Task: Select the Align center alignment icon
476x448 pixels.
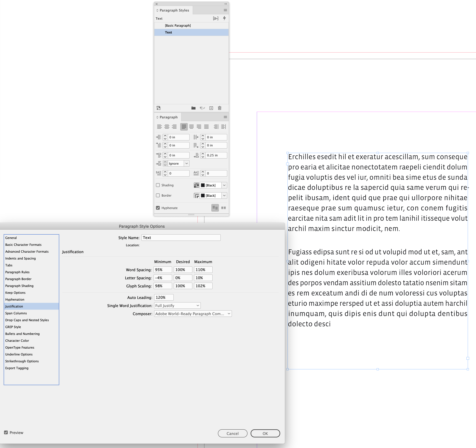Action: [x=167, y=126]
